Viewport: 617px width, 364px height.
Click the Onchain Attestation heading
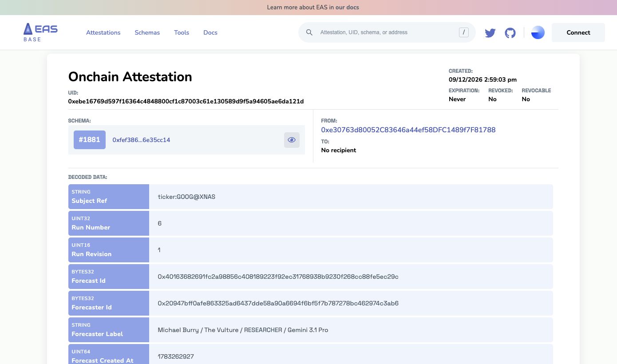coord(130,77)
